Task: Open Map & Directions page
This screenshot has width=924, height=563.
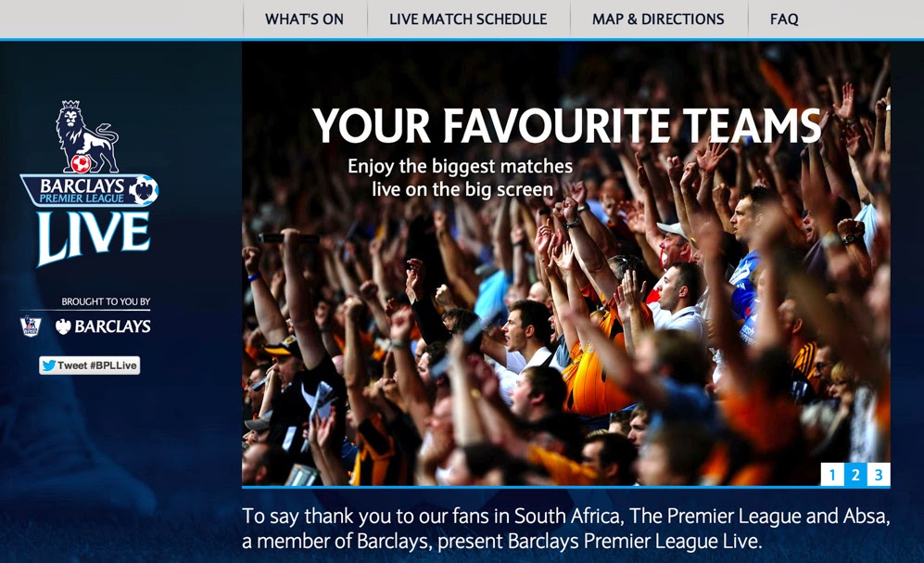Action: pos(658,19)
